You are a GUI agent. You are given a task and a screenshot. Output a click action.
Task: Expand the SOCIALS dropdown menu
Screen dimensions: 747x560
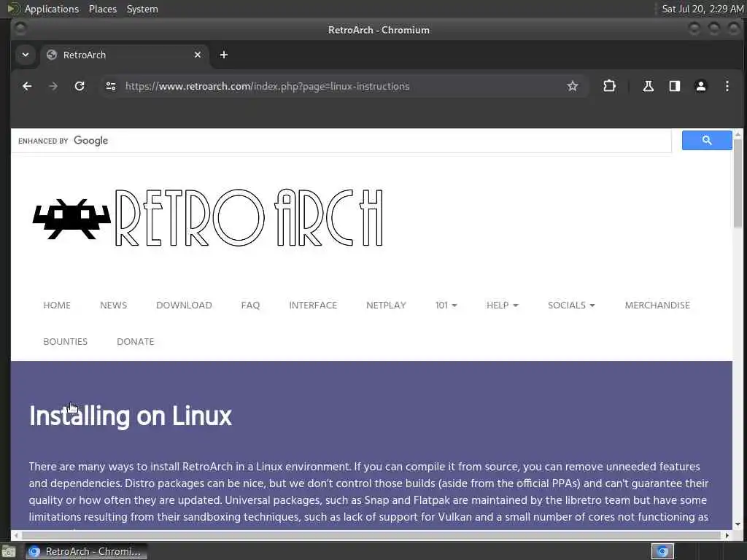click(x=571, y=306)
